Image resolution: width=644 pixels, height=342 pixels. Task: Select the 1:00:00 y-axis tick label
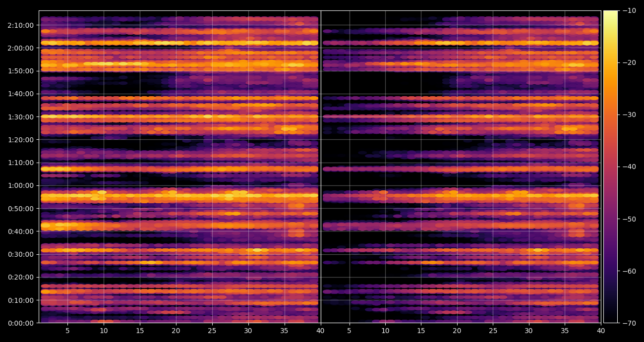[x=21, y=186]
